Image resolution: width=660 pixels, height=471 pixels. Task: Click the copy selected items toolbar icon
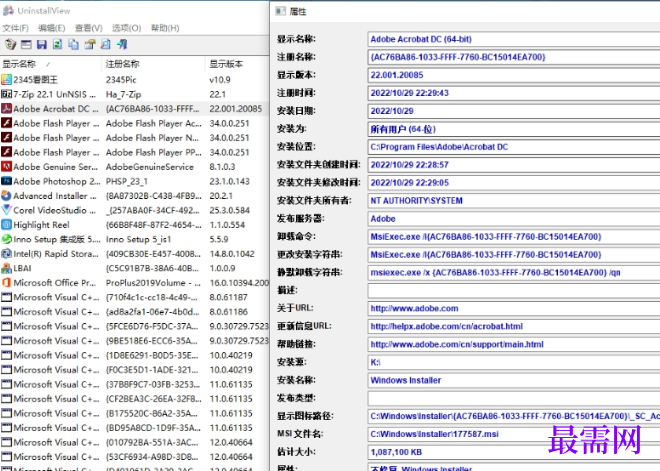point(74,44)
